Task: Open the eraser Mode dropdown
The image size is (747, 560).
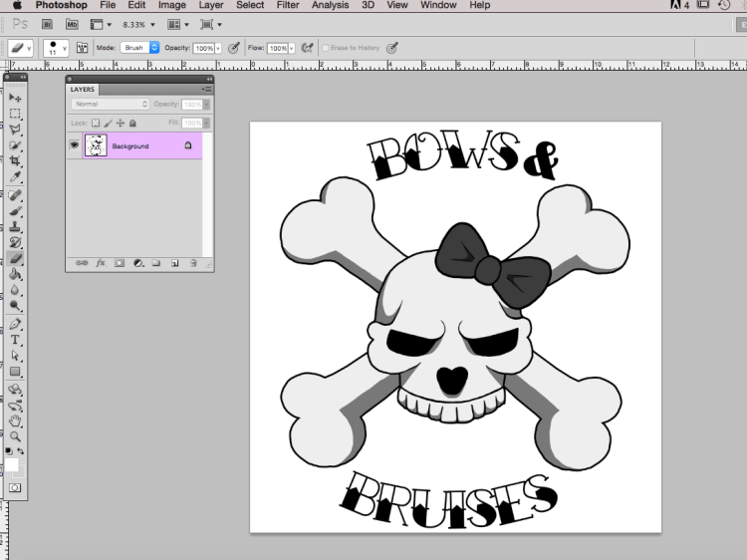Action: 139,48
